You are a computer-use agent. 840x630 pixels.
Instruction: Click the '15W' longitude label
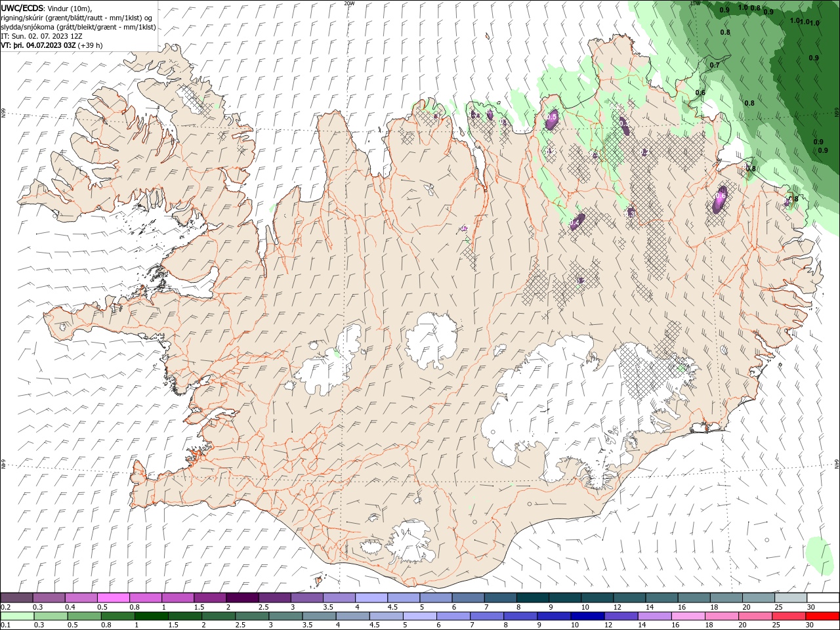[695, 3]
